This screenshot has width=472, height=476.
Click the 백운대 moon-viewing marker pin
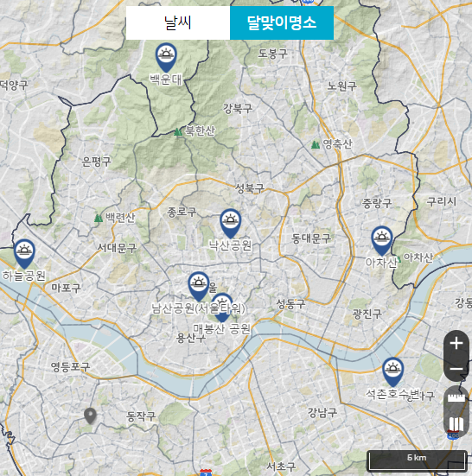(x=166, y=57)
